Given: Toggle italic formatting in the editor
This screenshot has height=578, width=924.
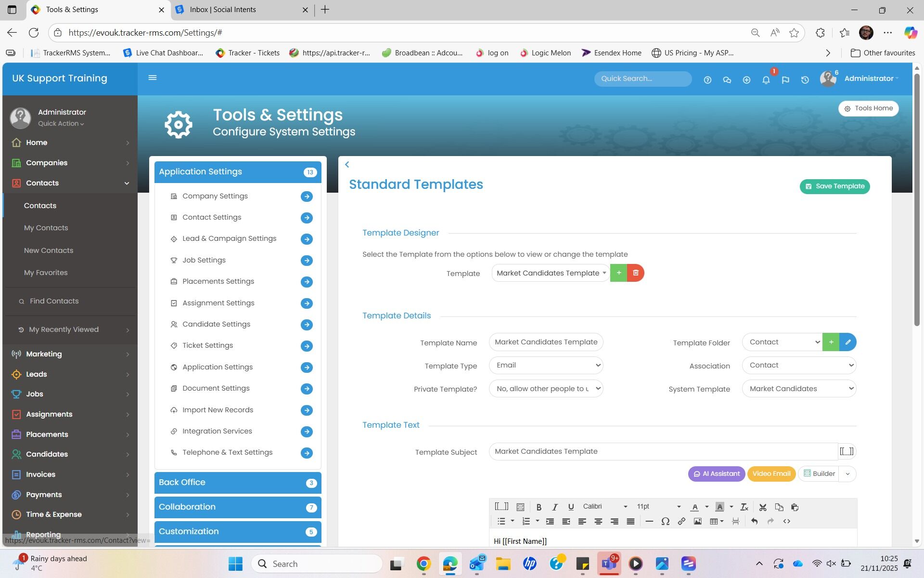Looking at the screenshot, I should pos(555,507).
